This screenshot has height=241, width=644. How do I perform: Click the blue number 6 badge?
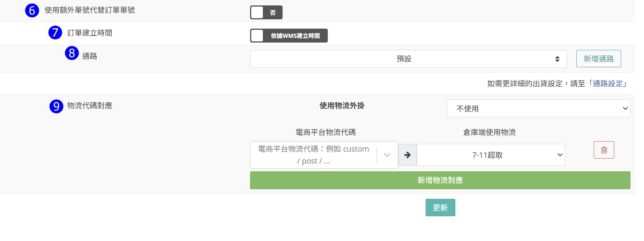[x=32, y=10]
